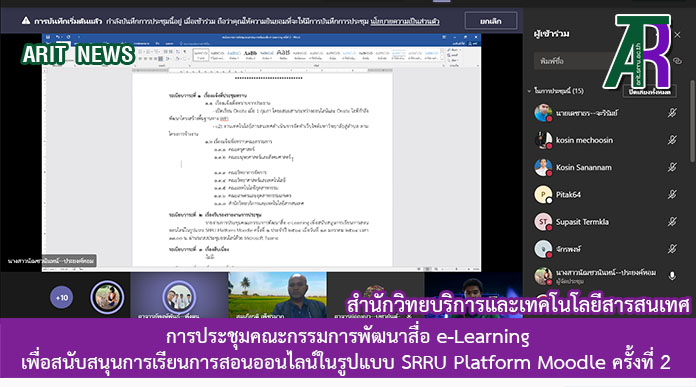Select first boxed style in Word styles gallery
Viewport: 696px width, 387px height.
pyautogui.click(x=201, y=55)
